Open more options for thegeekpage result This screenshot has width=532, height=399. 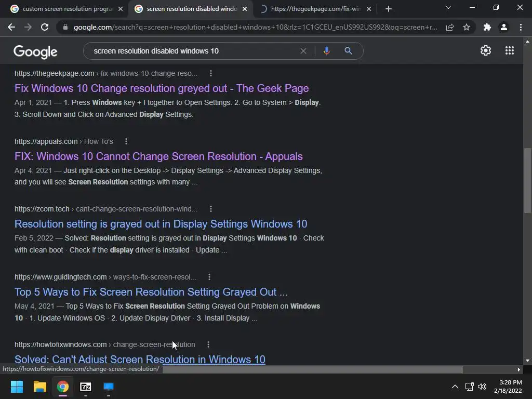coord(211,73)
